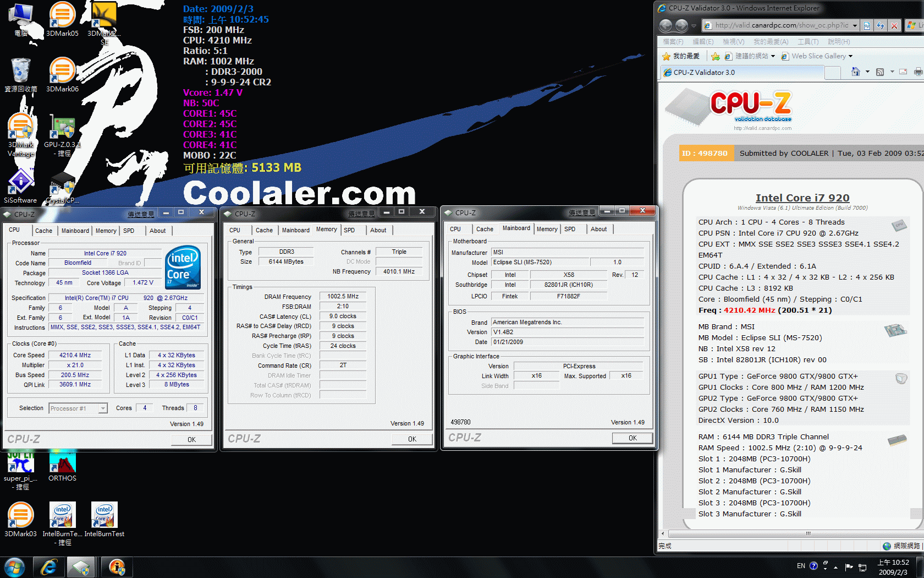This screenshot has height=578, width=924.
Task: Select the GPU-Z.0.3.1 desktop shortcut
Action: coord(62,135)
